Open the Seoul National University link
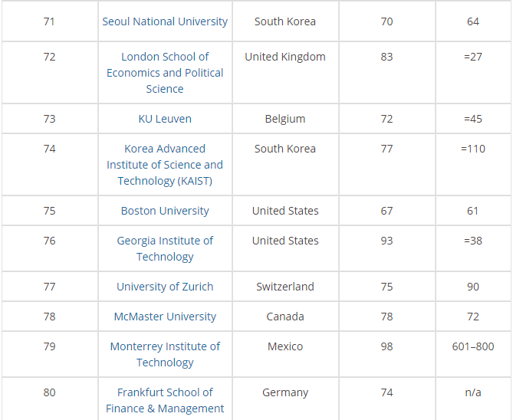This screenshot has width=513, height=420. [165, 21]
